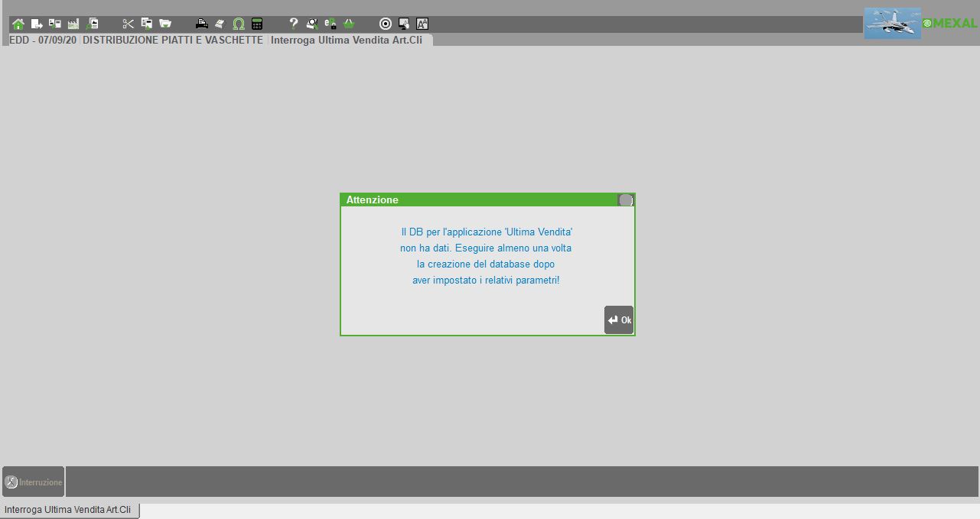This screenshot has height=519, width=980.
Task: Click the DISTRIBUZIONE PIATTI E VASCHETTE company label
Action: click(x=173, y=40)
